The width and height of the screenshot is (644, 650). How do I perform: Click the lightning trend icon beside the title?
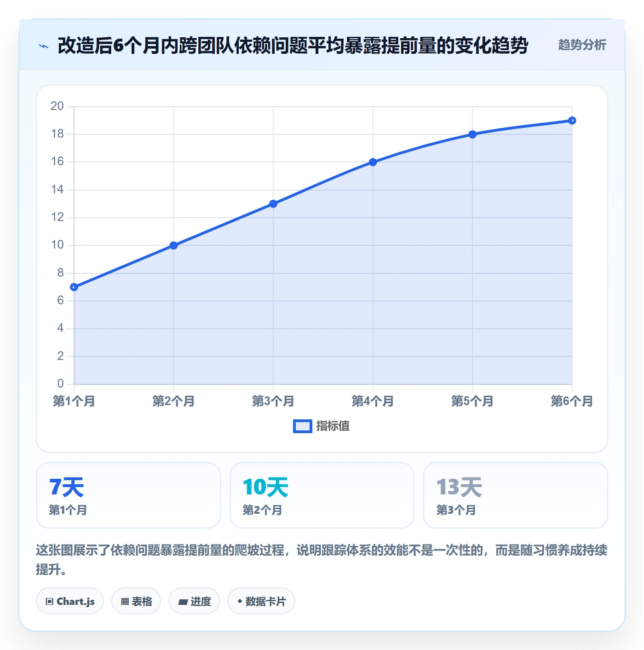pos(44,46)
